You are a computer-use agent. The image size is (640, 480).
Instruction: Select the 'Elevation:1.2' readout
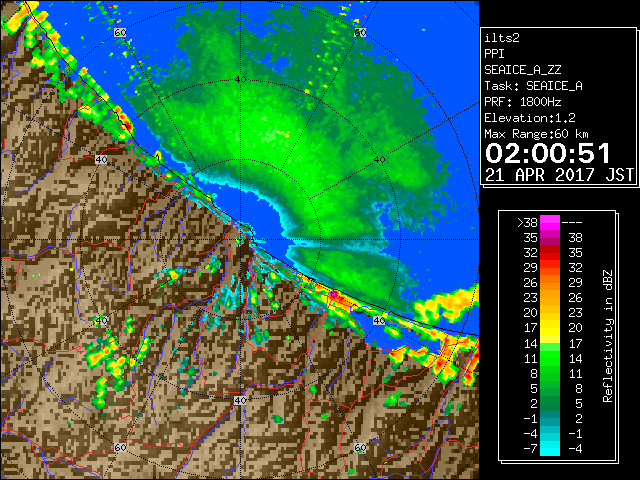pos(530,118)
